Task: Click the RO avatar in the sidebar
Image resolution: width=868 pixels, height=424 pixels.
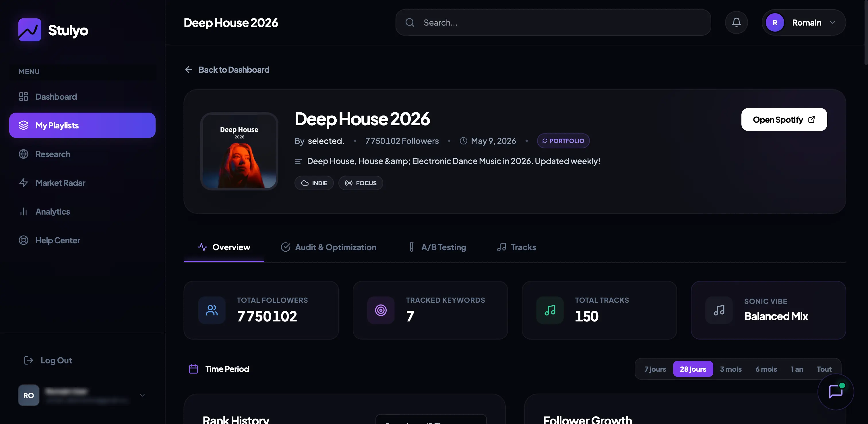Action: pyautogui.click(x=29, y=395)
